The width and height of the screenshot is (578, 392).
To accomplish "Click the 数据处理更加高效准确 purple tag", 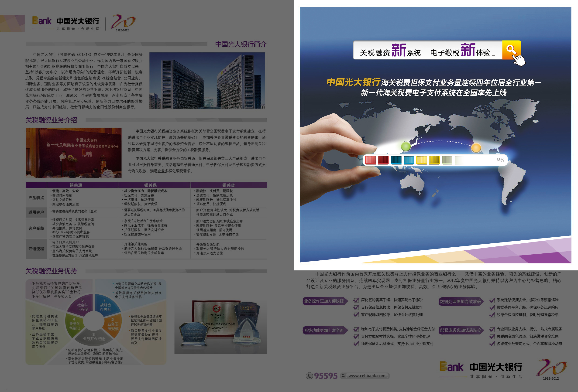I will 462,302.
